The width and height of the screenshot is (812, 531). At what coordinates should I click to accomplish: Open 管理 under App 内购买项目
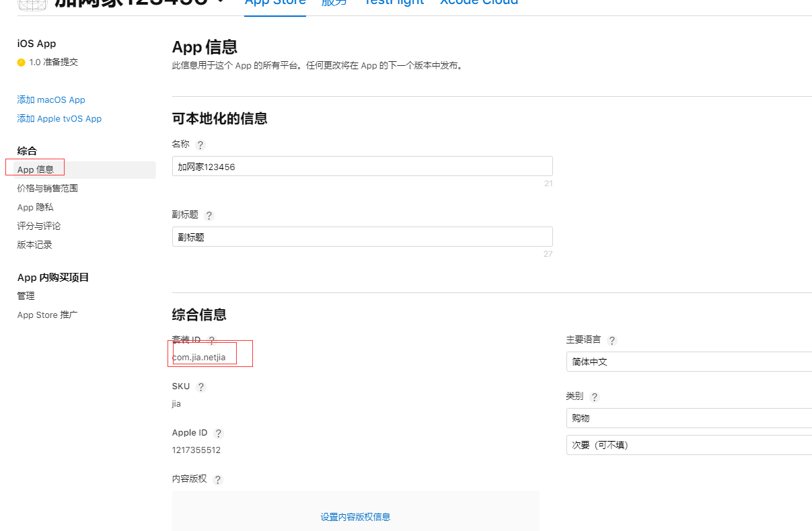point(26,296)
